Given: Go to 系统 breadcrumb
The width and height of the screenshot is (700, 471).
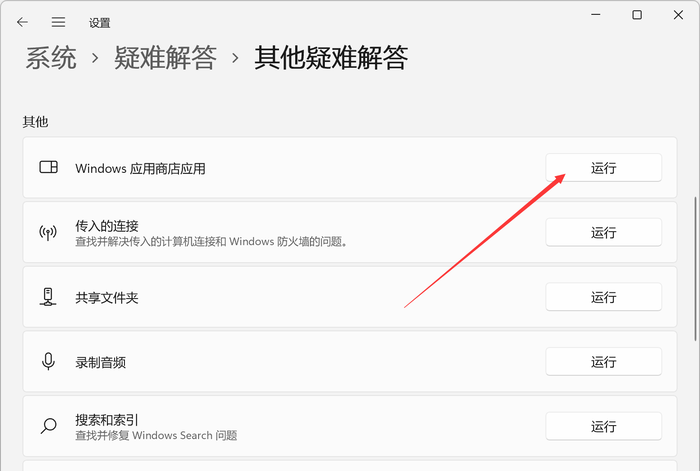Looking at the screenshot, I should [51, 58].
